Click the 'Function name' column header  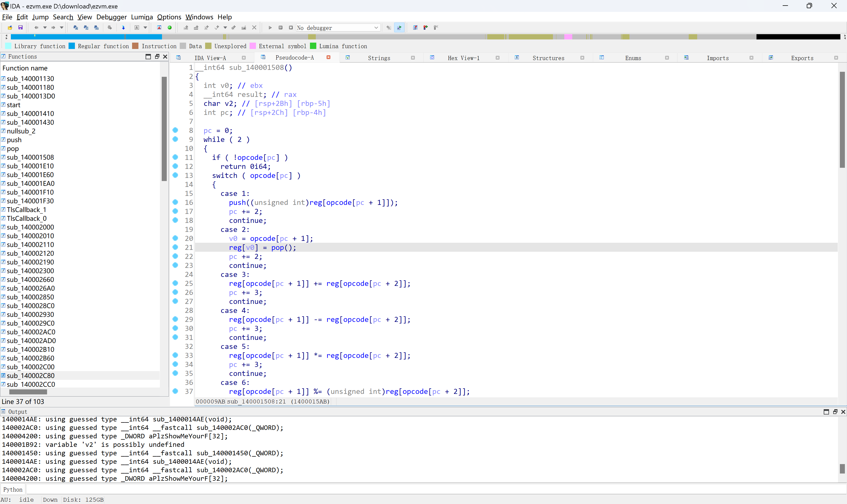coord(25,68)
